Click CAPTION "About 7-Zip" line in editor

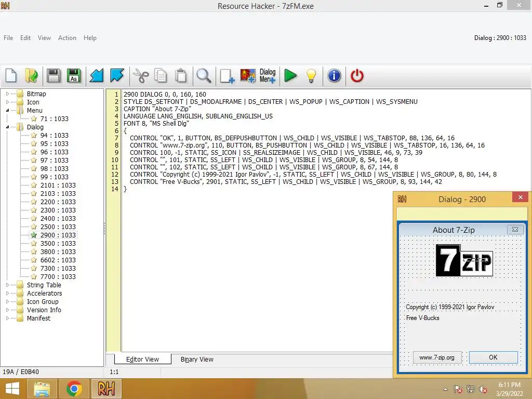(157, 109)
